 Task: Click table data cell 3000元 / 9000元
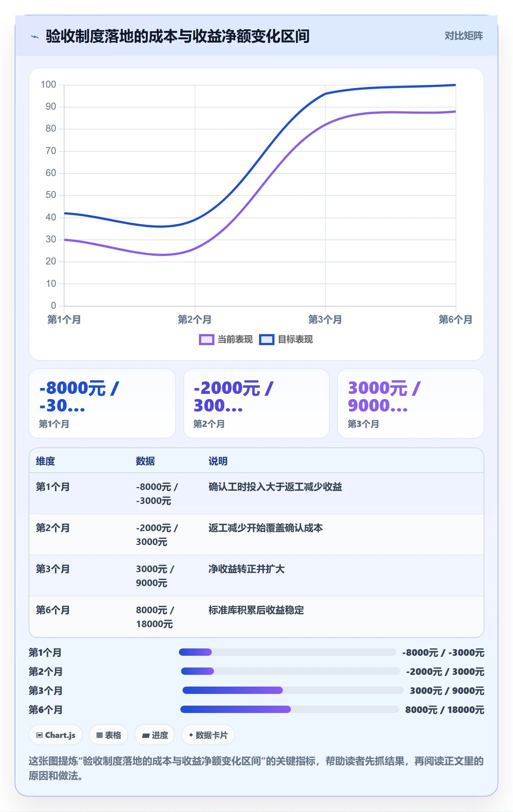155,576
